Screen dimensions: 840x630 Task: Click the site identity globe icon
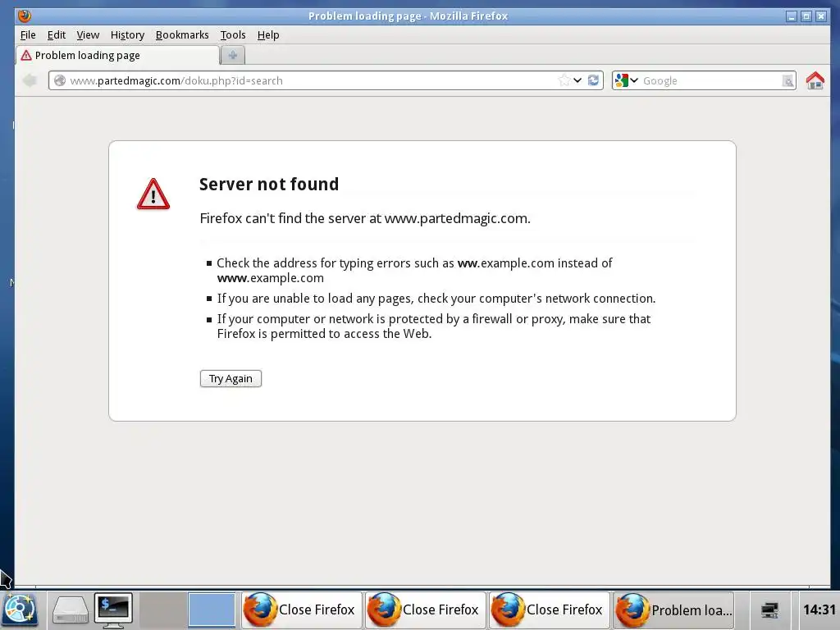coord(60,80)
